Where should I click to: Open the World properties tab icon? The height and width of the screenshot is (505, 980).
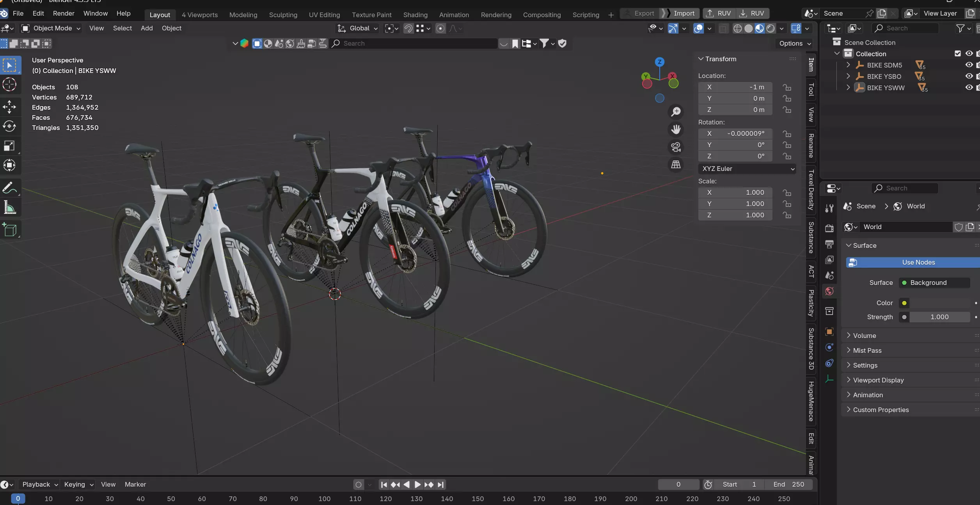point(829,292)
